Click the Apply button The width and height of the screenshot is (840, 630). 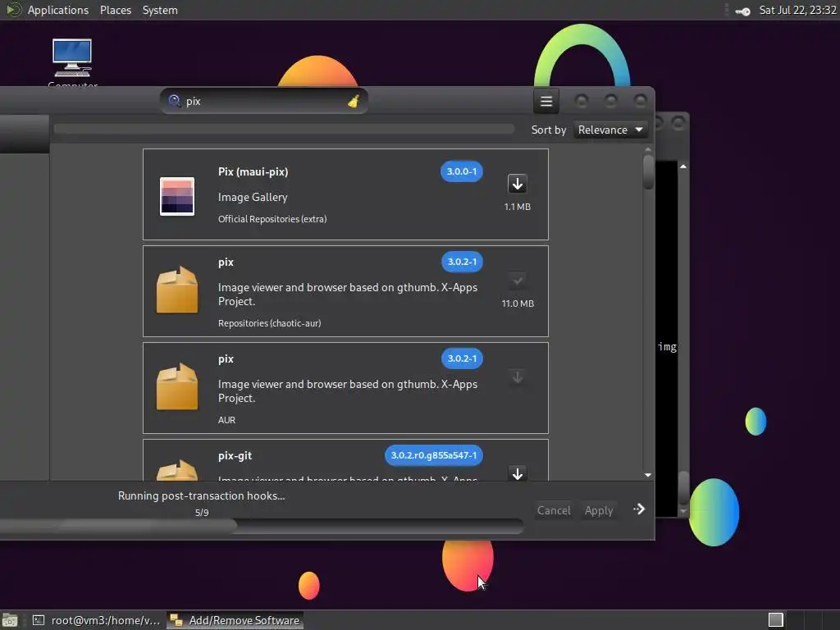(x=598, y=510)
